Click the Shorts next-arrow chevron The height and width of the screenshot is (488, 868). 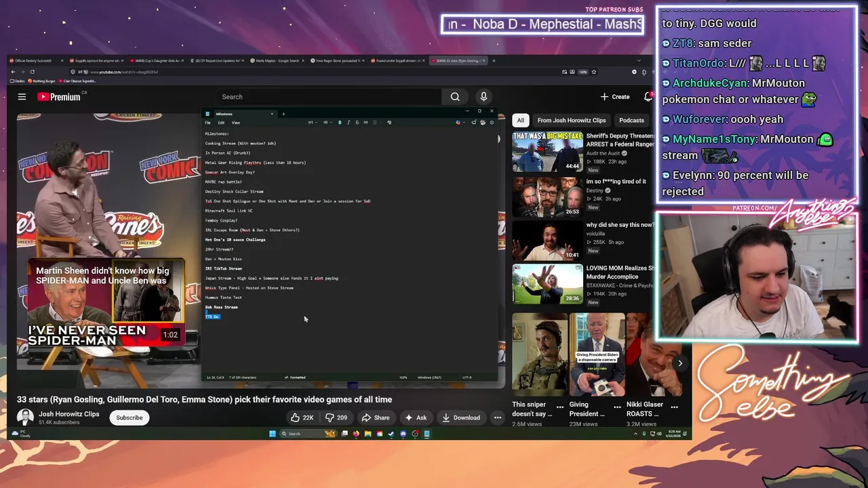680,363
